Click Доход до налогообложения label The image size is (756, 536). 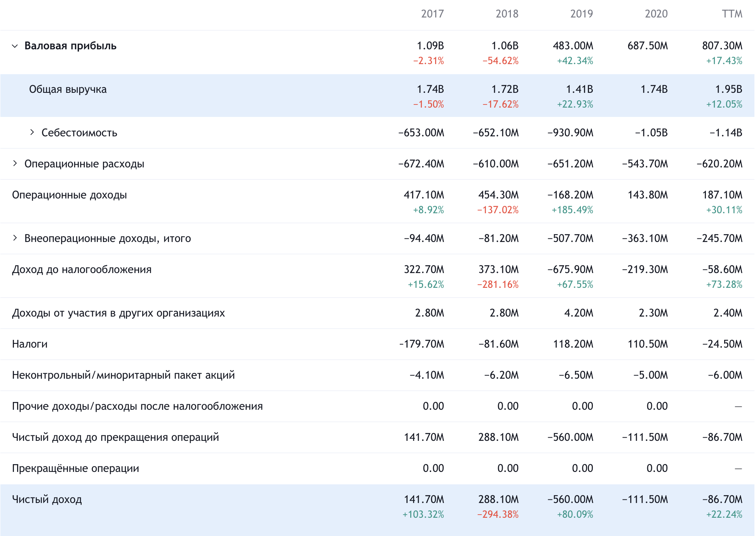pyautogui.click(x=82, y=270)
